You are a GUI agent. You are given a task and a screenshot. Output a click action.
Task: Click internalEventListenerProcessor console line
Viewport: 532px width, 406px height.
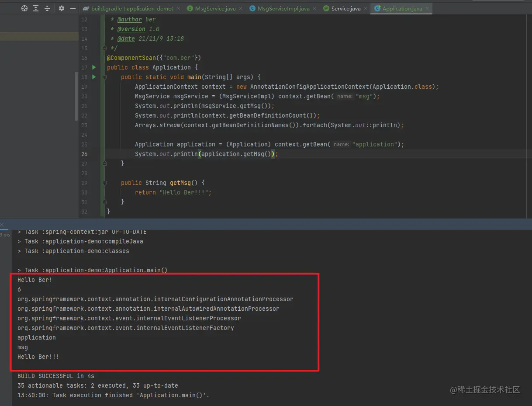(x=129, y=318)
